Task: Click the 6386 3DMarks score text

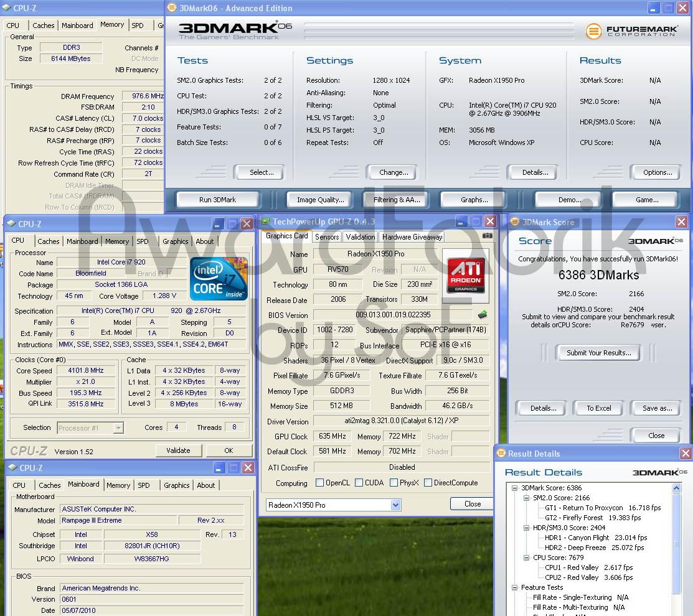Action: click(x=598, y=275)
